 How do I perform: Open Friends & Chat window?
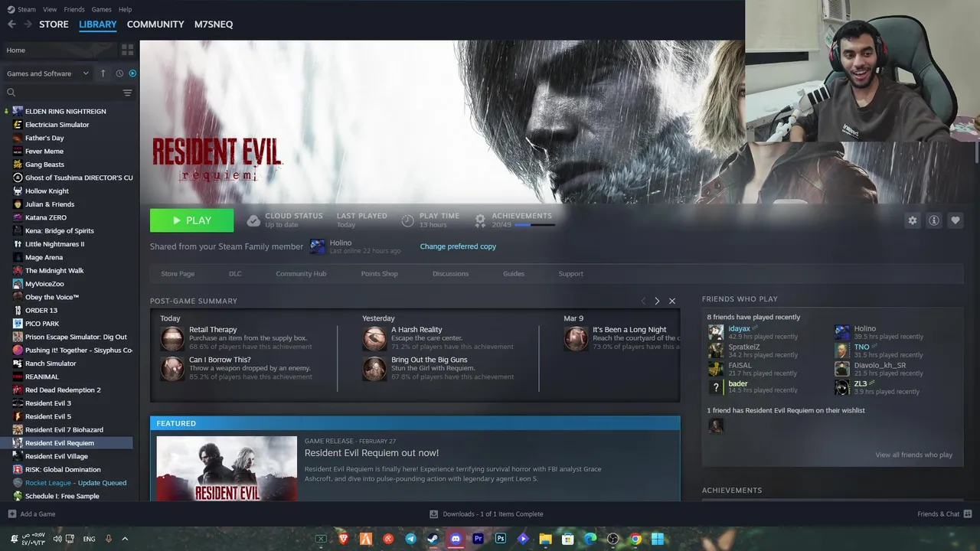click(x=944, y=514)
